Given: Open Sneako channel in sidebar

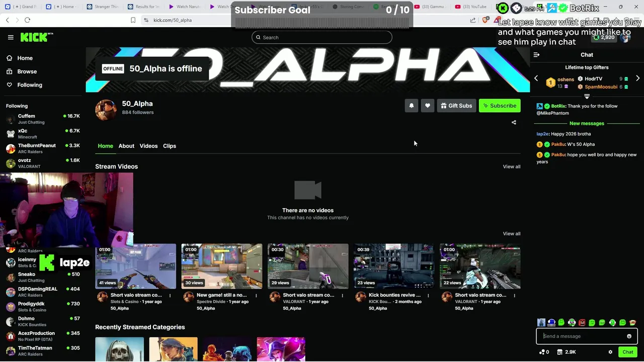Looking at the screenshot, I should click(43, 277).
